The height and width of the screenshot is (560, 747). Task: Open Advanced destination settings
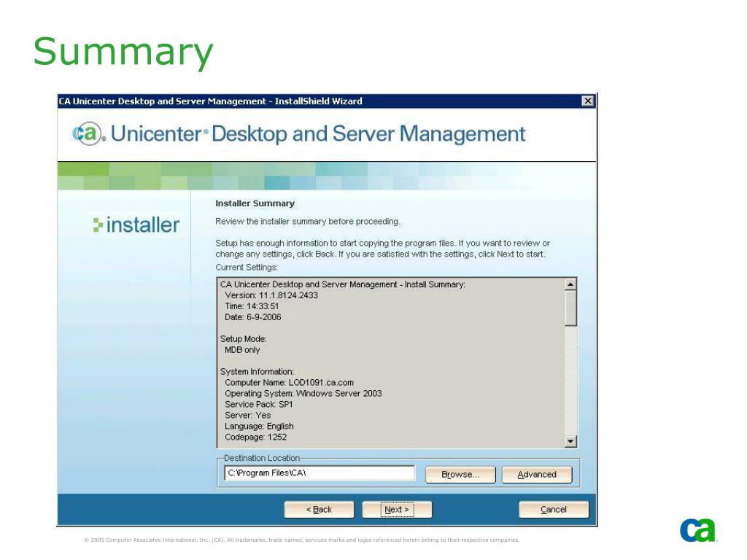tap(537, 474)
